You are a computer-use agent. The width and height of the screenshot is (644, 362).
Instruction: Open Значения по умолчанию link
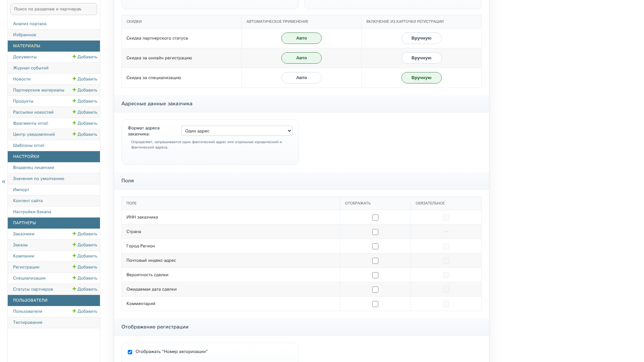39,179
